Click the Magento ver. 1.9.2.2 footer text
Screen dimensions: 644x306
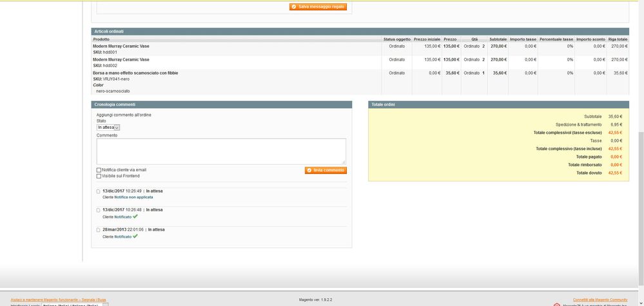coord(315,300)
